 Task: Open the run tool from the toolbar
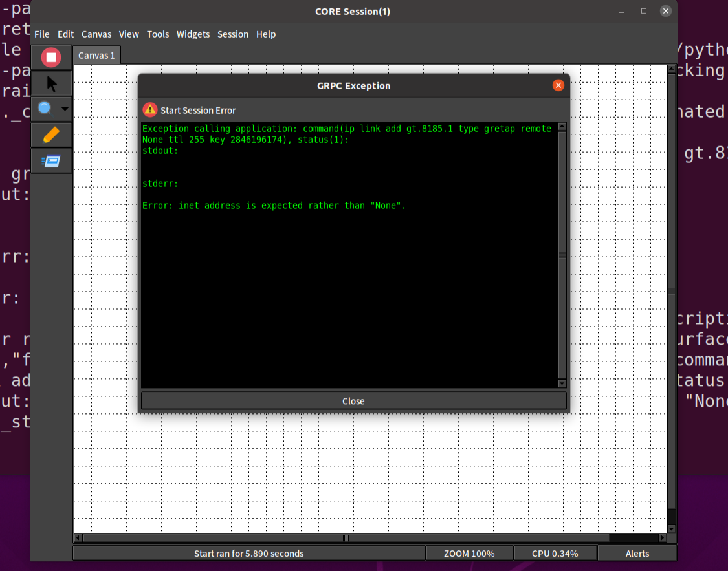(51, 160)
